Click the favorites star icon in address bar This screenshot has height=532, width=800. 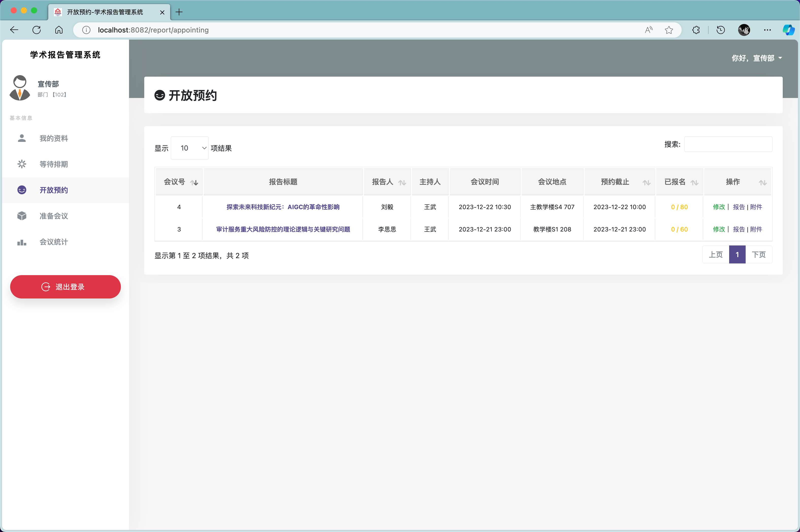pyautogui.click(x=669, y=30)
